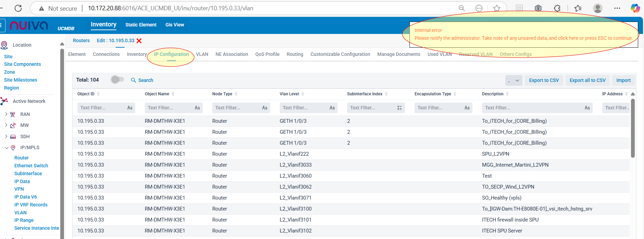
Task: Open the dropdown beside Export to CSV
Action: [514, 81]
